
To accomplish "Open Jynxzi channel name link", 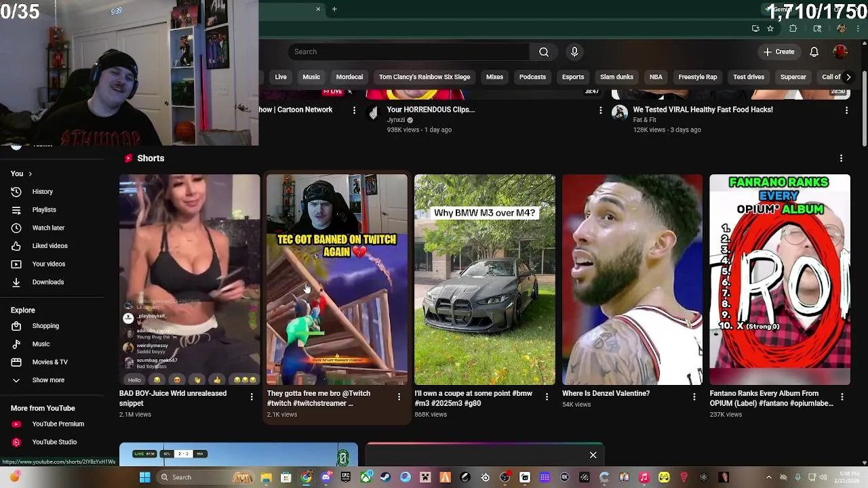I will pyautogui.click(x=396, y=120).
